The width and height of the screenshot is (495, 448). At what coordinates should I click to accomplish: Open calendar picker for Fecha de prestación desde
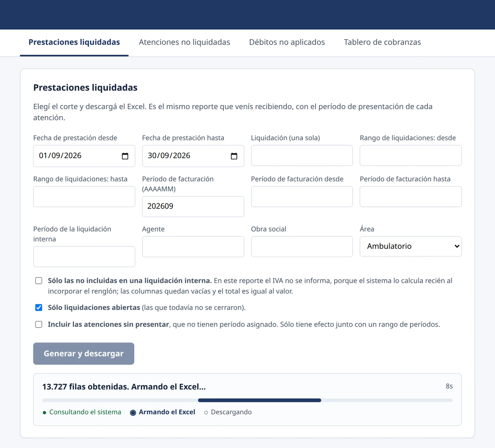point(125,156)
